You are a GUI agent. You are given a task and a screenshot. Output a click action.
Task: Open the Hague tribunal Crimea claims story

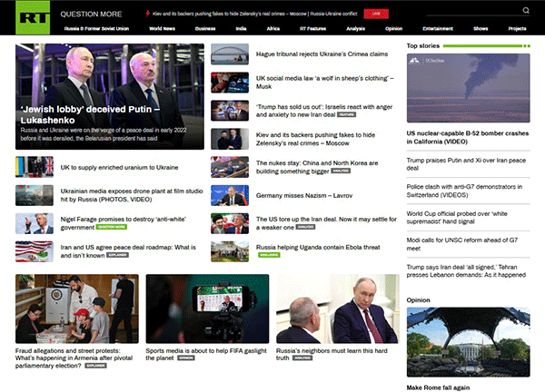(322, 54)
